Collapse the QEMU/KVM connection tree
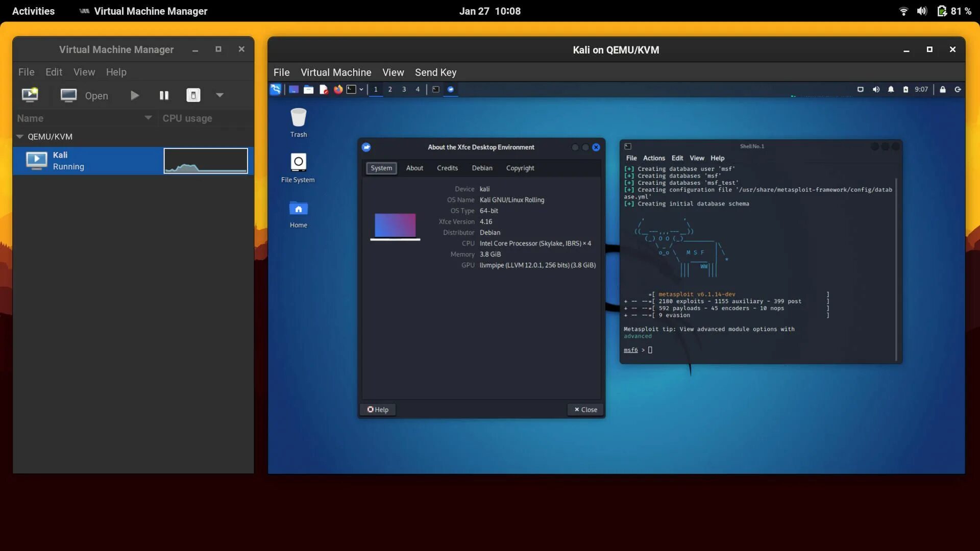Viewport: 980px width, 551px height. (20, 137)
